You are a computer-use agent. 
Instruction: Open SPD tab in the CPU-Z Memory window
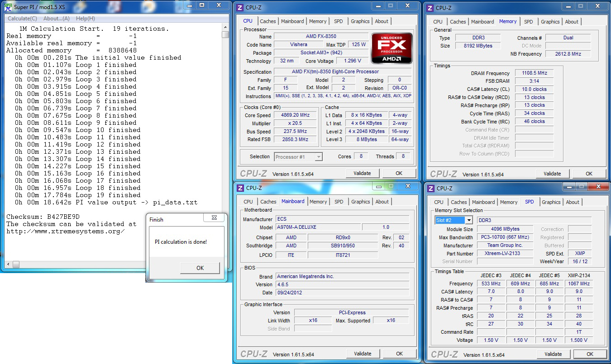pos(529,22)
